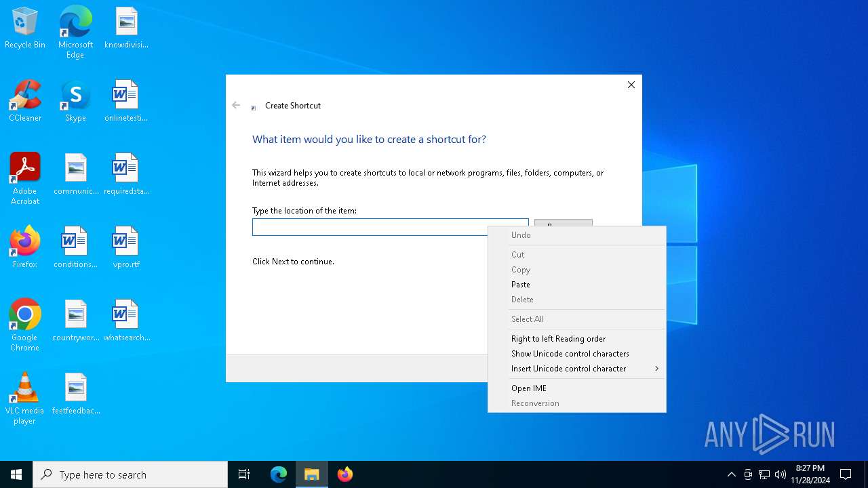Launch Edge from the taskbar
The width and height of the screenshot is (868, 488).
coord(279,474)
